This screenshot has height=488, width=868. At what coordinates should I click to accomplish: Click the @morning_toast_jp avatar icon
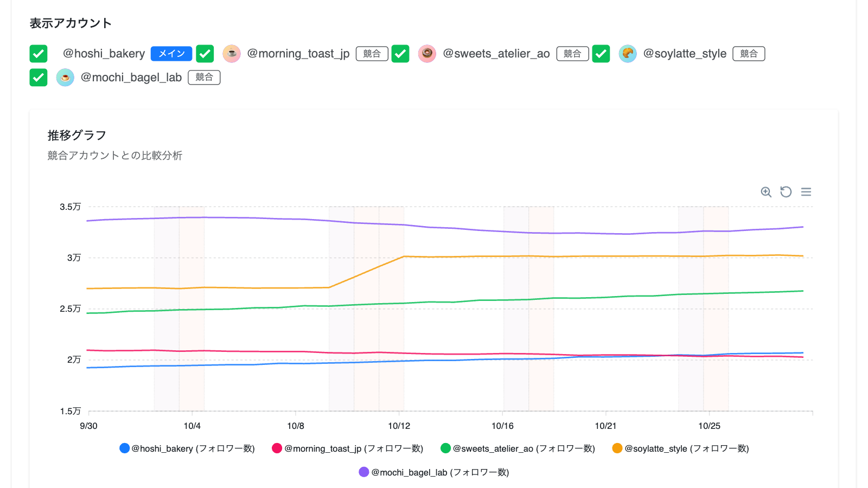click(232, 54)
